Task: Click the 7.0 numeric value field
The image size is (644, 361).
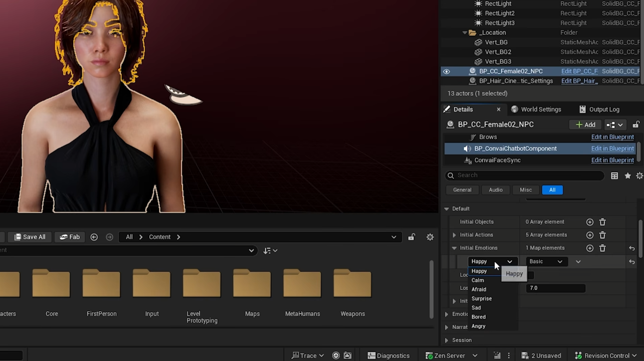Action: (x=555, y=288)
